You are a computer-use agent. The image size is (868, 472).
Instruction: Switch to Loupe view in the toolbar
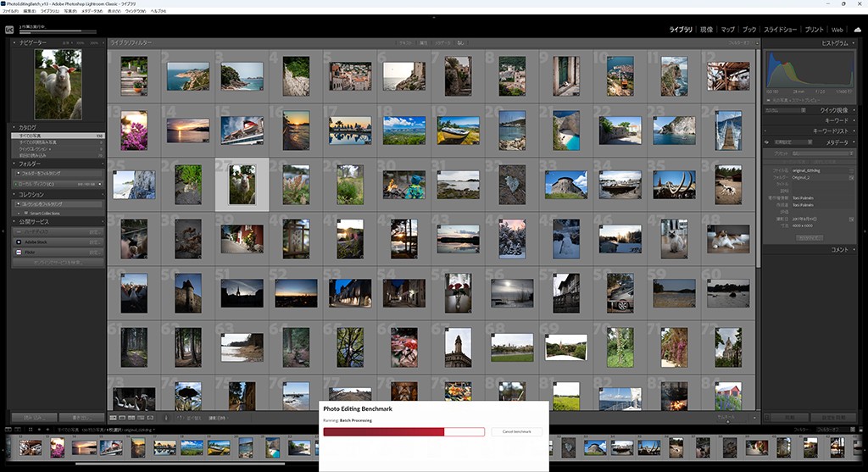click(x=122, y=418)
